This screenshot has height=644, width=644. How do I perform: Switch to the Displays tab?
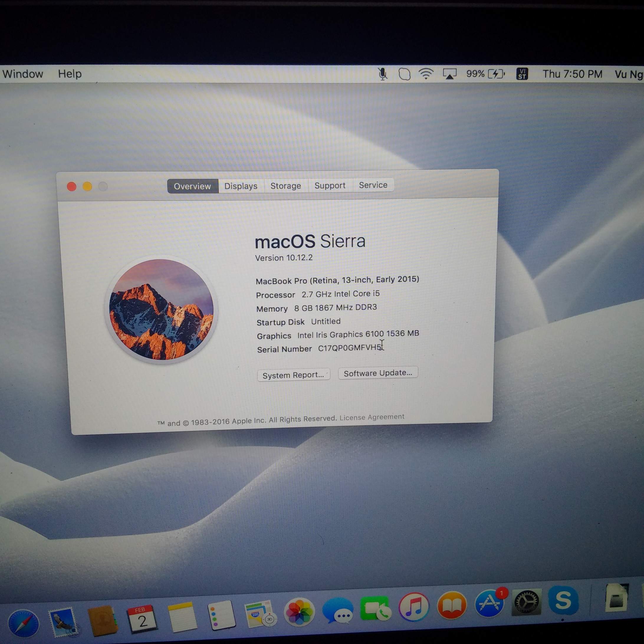click(241, 186)
